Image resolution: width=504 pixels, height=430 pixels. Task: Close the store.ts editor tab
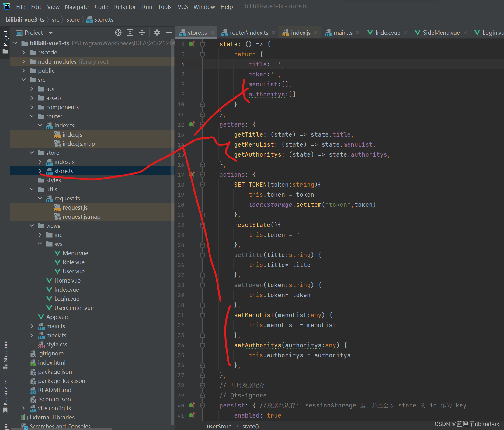212,33
